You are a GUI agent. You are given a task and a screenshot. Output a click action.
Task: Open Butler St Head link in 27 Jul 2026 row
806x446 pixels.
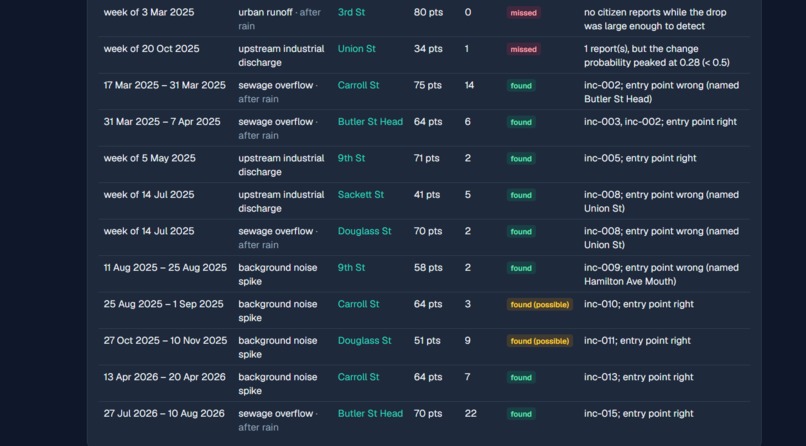370,414
